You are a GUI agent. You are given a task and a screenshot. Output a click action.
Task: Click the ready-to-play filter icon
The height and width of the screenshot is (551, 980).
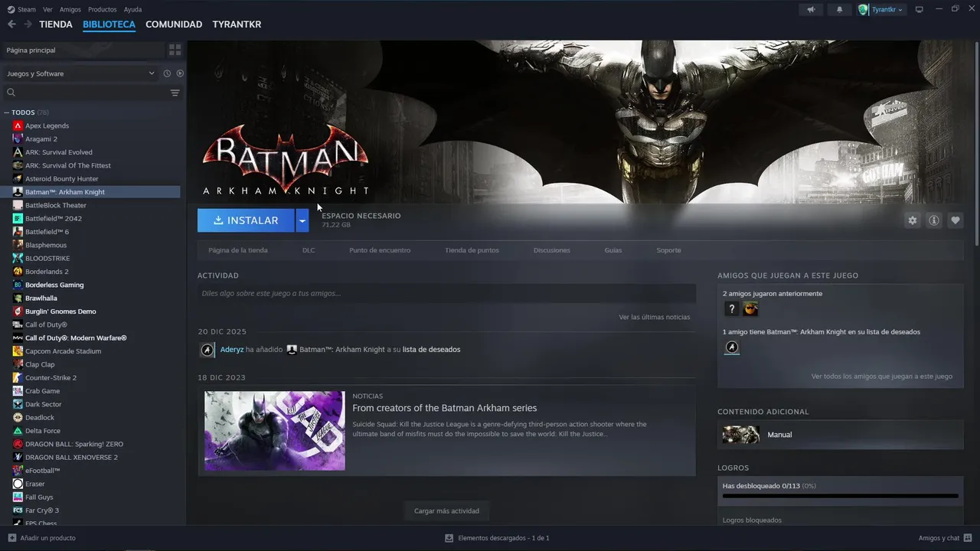[x=180, y=73]
